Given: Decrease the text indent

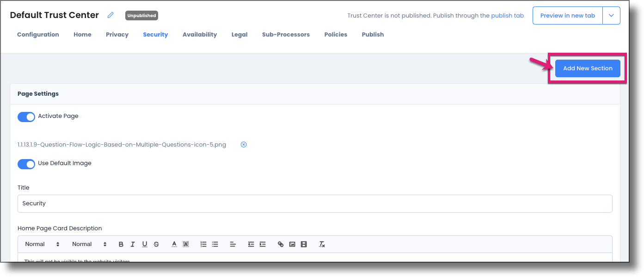Looking at the screenshot, I should (x=251, y=244).
